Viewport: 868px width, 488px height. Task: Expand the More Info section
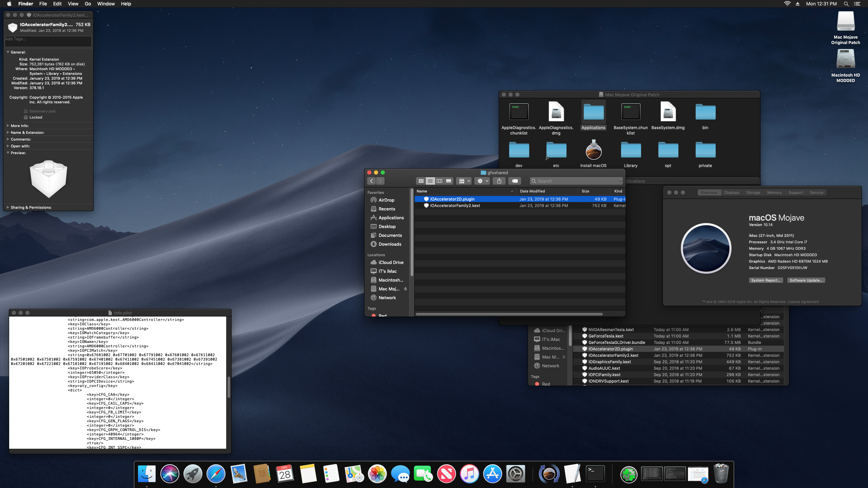point(8,126)
